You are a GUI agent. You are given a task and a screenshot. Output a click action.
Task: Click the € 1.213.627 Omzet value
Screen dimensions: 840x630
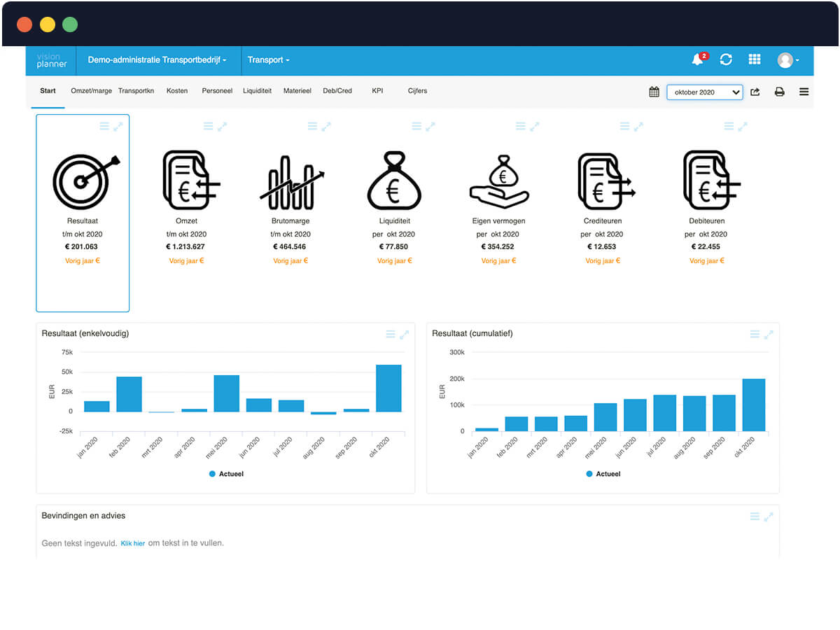(x=185, y=247)
